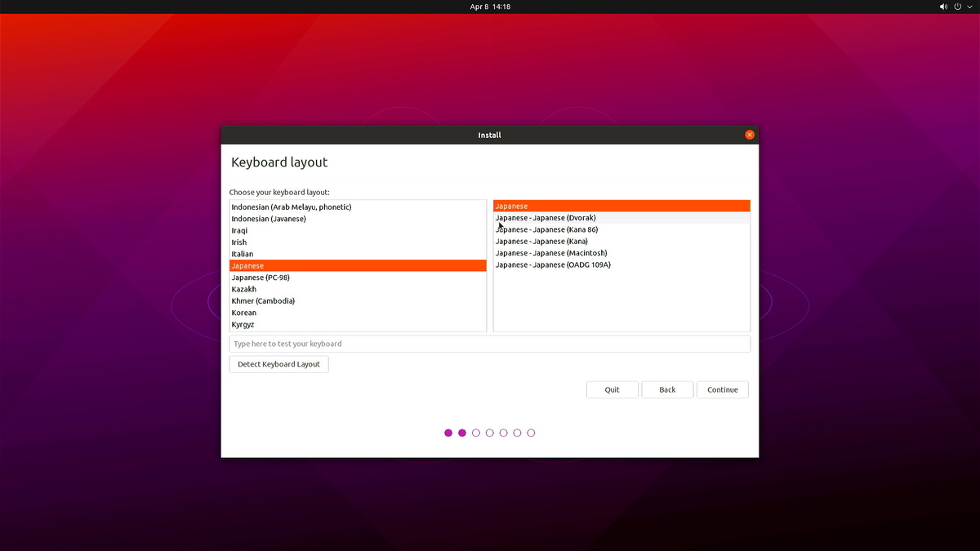Pick Italian keyboard layout
980x551 pixels.
[358, 254]
